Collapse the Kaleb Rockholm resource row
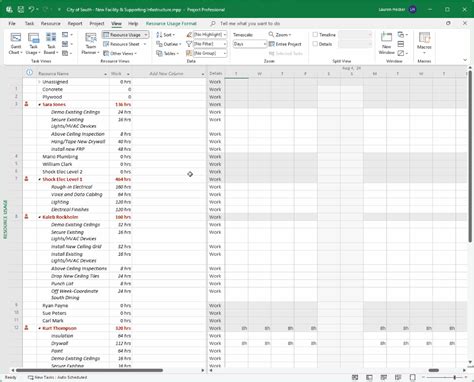 (x=39, y=217)
